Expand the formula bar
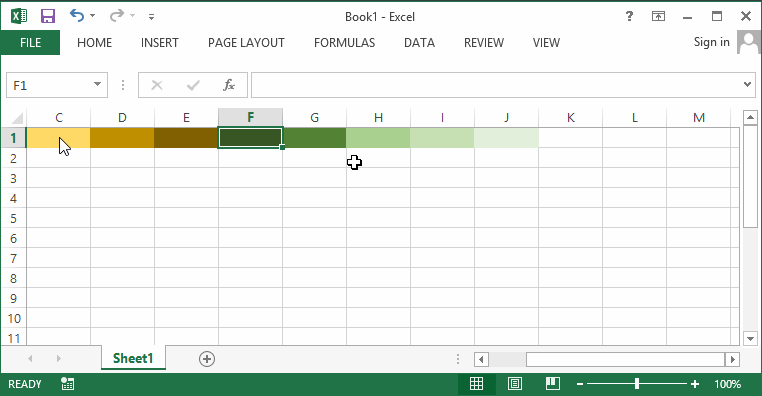This screenshot has width=762, height=396. click(x=747, y=85)
